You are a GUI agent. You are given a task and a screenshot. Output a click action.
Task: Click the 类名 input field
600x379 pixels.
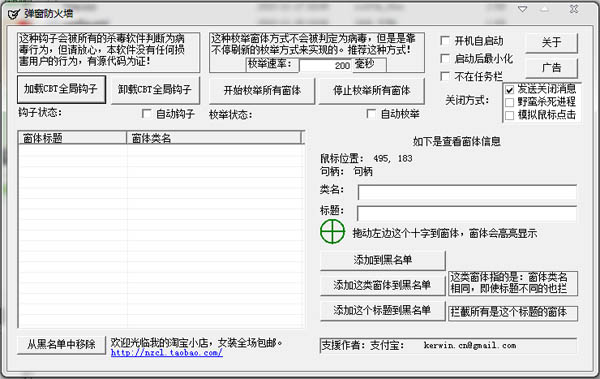pos(467,192)
